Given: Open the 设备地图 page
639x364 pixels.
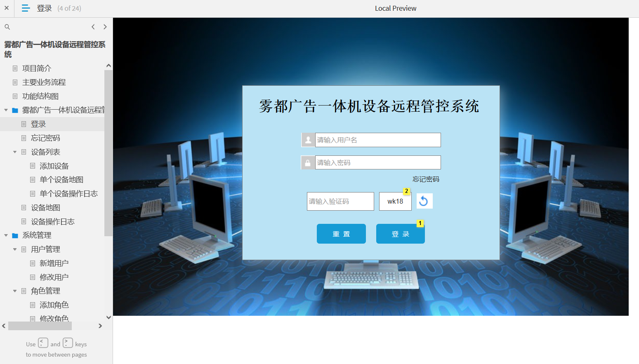Looking at the screenshot, I should click(46, 208).
